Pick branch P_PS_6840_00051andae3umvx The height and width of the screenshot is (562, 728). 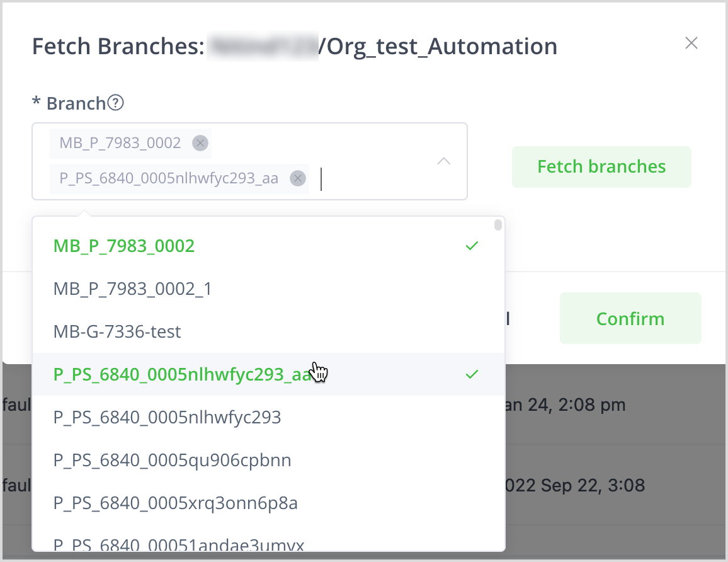[178, 544]
